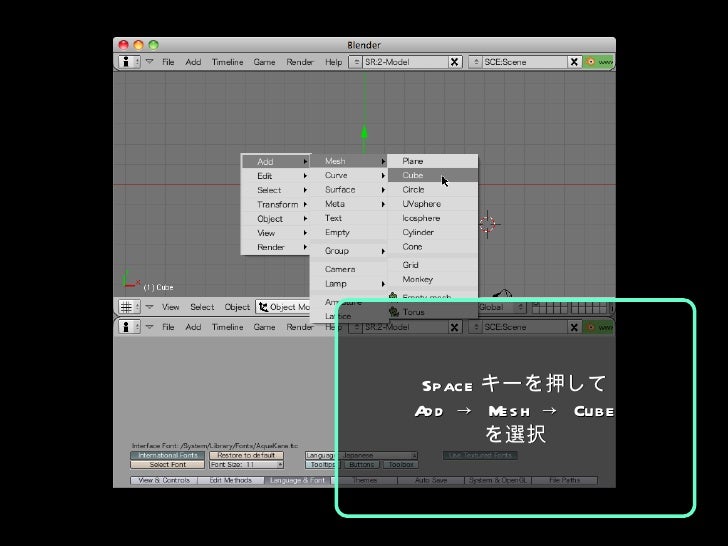Switch to View & Controls tab
Viewport: 728px width, 546px height.
tap(164, 480)
